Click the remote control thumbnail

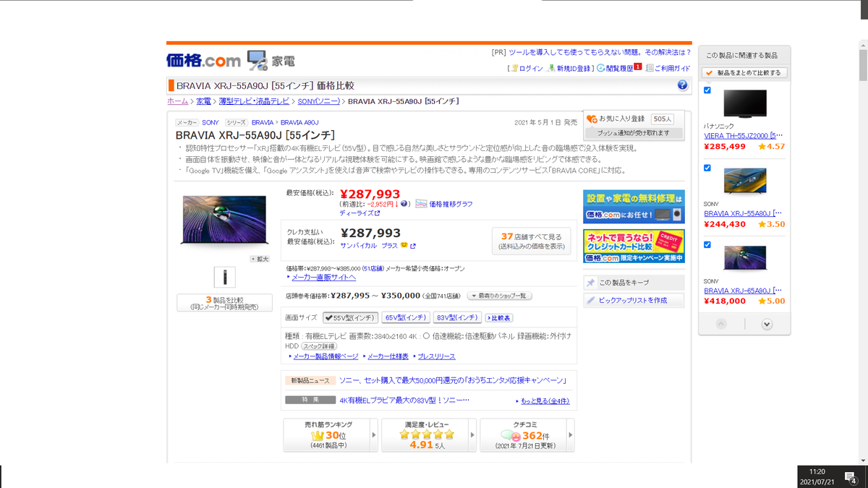[225, 277]
